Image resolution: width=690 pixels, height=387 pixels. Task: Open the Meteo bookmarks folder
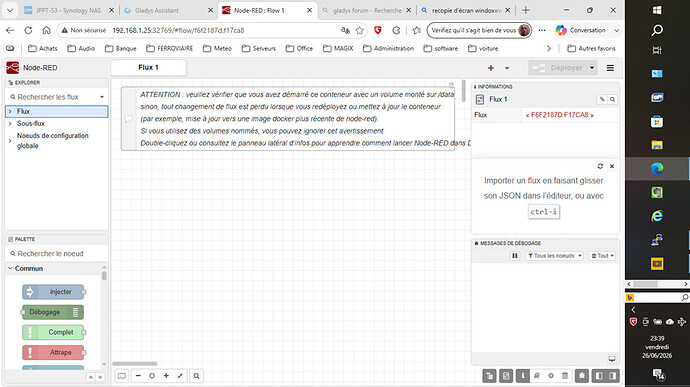coord(217,48)
